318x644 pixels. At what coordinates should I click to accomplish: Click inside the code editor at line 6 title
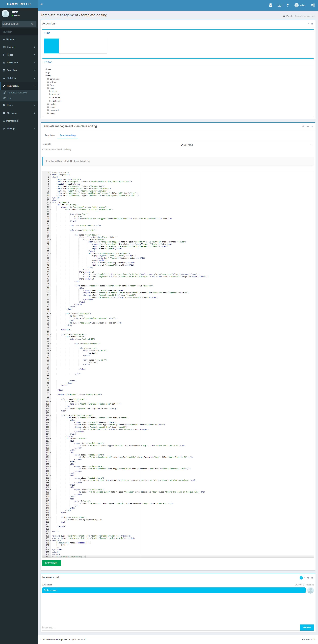pos(69,184)
